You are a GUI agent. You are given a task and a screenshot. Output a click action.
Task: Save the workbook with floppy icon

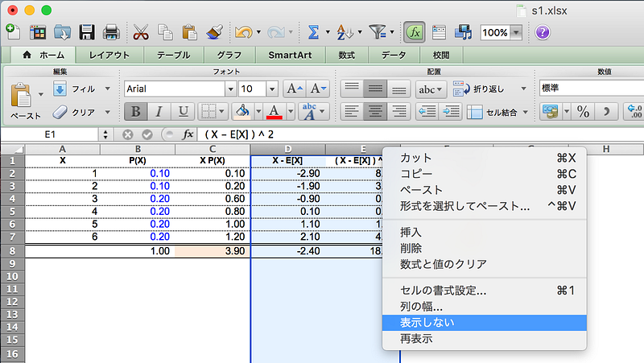(87, 32)
